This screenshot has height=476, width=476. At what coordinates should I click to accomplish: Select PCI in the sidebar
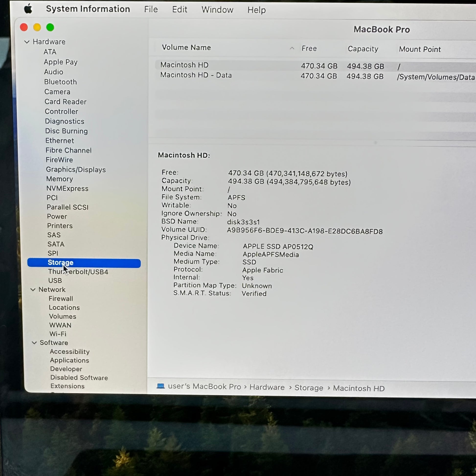click(x=52, y=198)
